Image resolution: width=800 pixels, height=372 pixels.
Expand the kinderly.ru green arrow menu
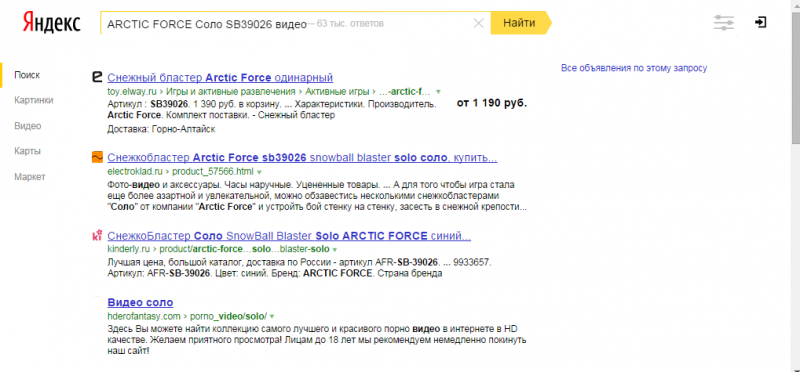[334, 250]
